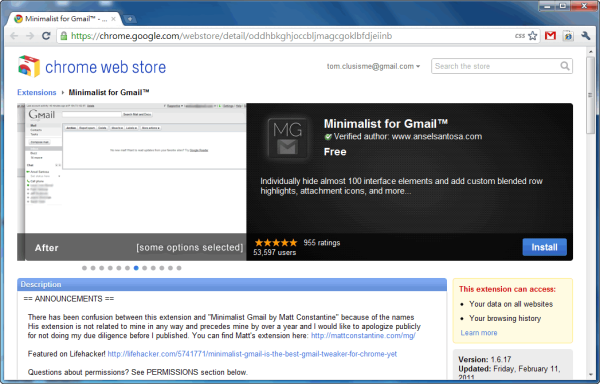Select the eighth slideshow dot
The width and height of the screenshot is (600, 384).
pyautogui.click(x=145, y=268)
